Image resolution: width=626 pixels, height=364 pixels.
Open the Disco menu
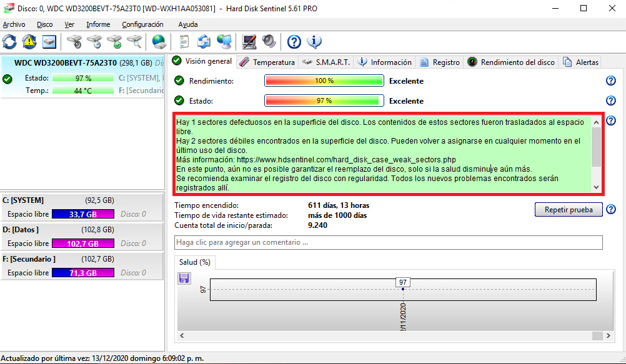click(x=45, y=24)
